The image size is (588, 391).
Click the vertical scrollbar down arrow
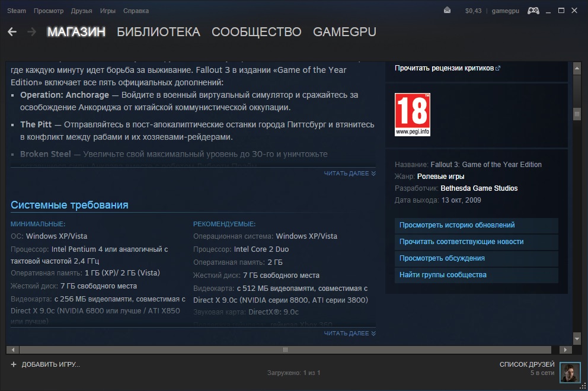click(577, 339)
